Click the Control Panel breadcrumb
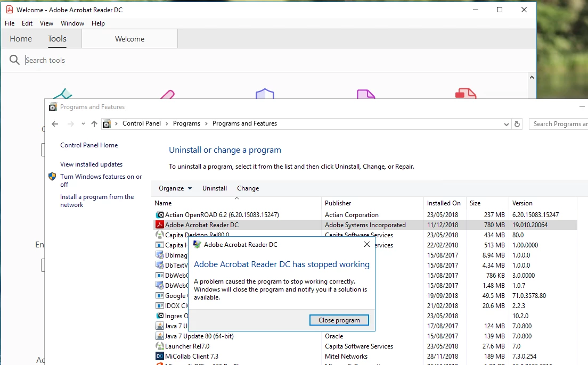The width and height of the screenshot is (588, 365). click(x=142, y=123)
